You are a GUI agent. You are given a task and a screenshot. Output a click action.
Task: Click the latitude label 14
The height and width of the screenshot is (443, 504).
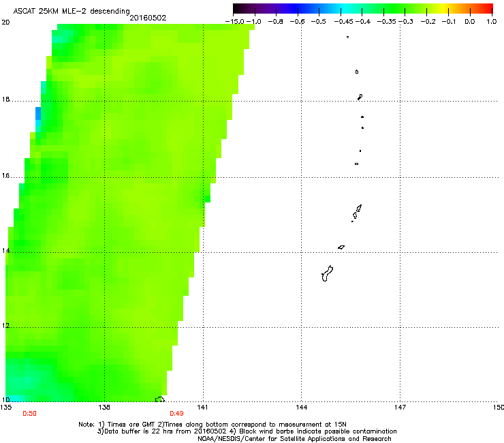5,251
